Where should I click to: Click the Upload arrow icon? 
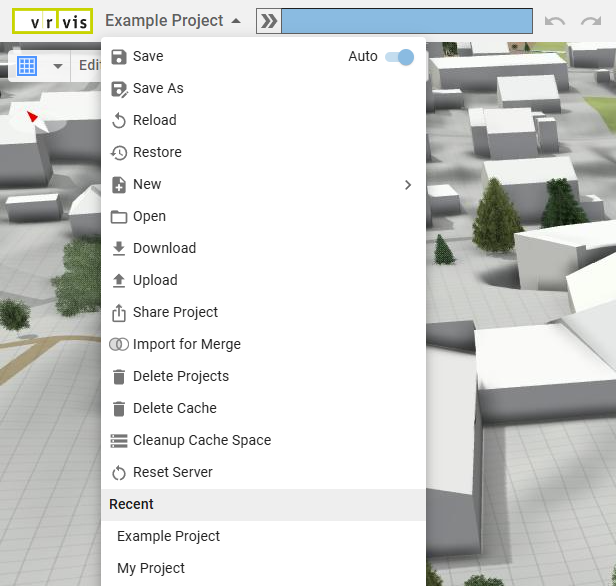pyautogui.click(x=119, y=280)
